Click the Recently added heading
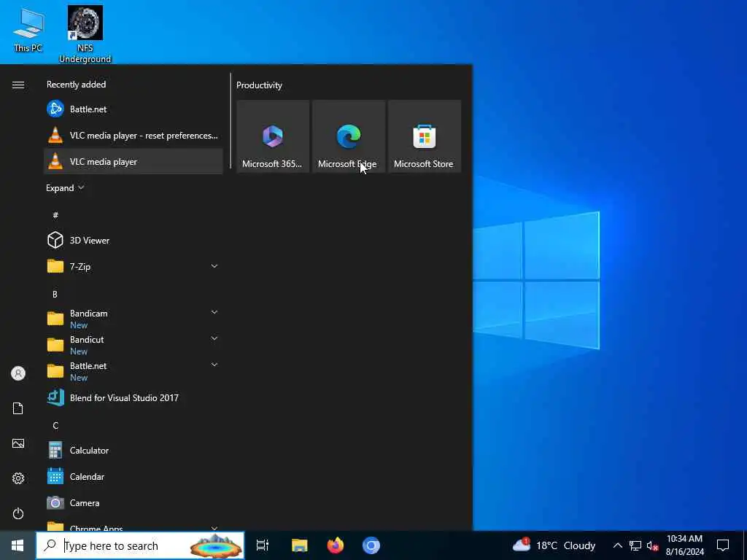747x560 pixels. [76, 85]
